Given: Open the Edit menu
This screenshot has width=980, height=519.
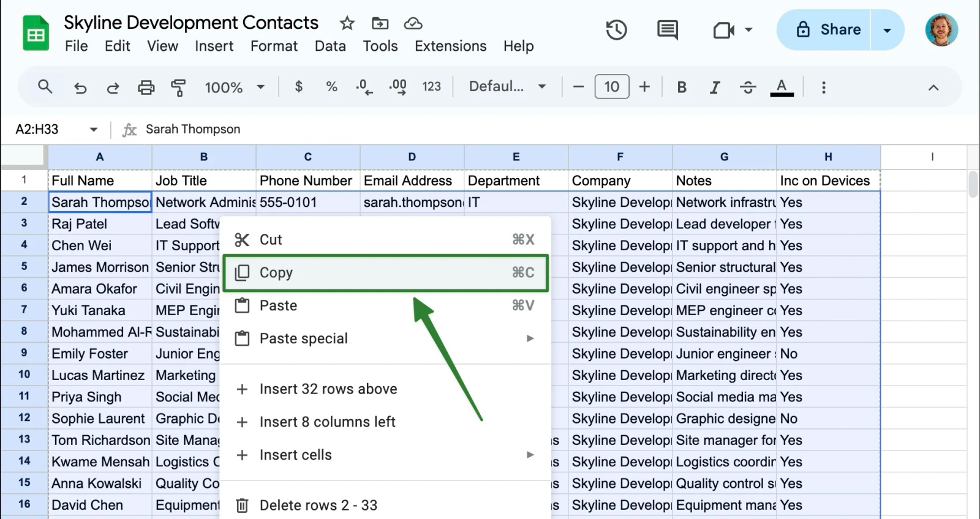Looking at the screenshot, I should 118,46.
